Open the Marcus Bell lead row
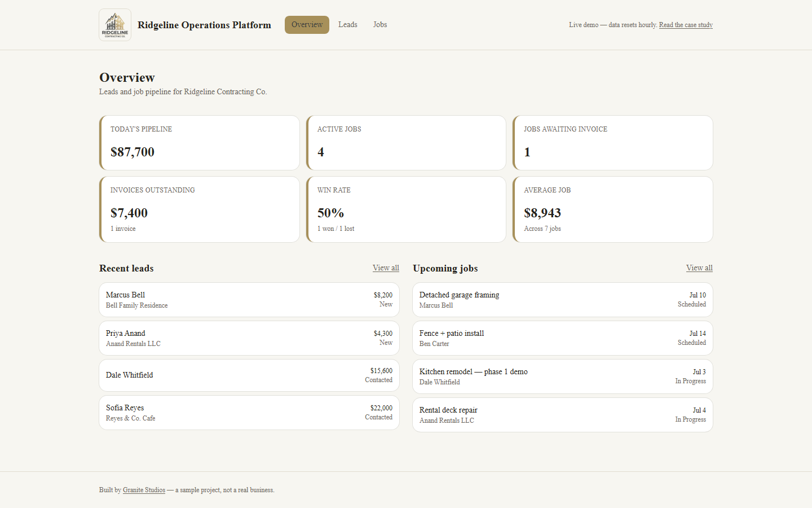812x508 pixels. tap(249, 300)
